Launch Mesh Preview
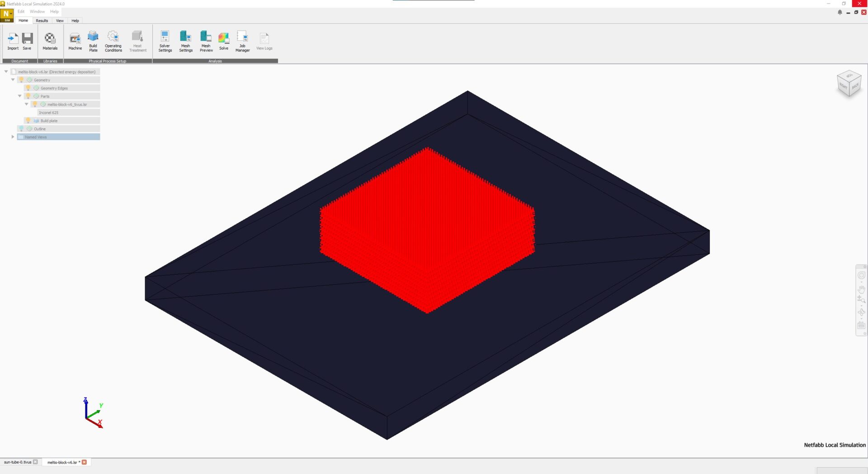This screenshot has height=474, width=868. (206, 40)
